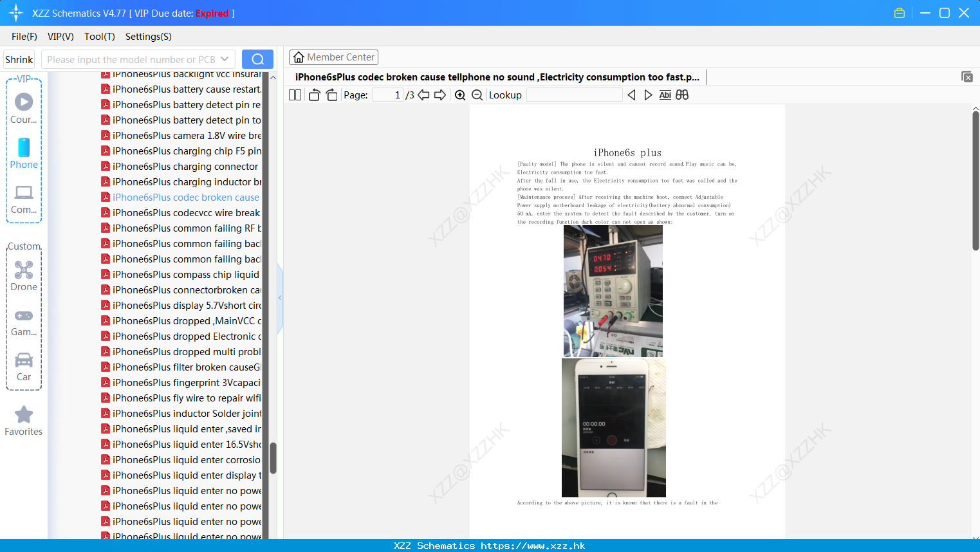Open iPhone6sPlus fly wire to repair wifi

[181, 398]
